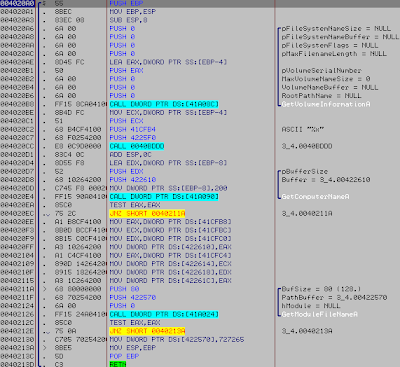Click the pVolumeSerialNumber comment
Viewport: 400px width, 367px height.
[x=322, y=71]
